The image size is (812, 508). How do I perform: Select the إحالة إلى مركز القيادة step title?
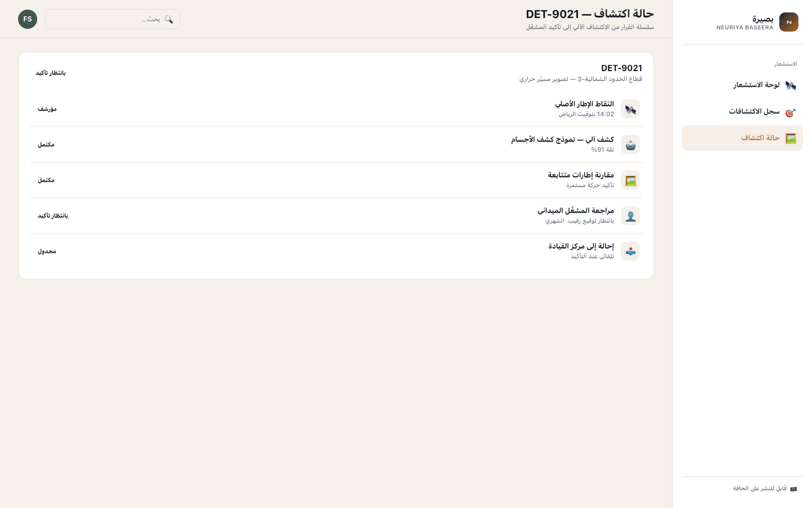click(581, 246)
